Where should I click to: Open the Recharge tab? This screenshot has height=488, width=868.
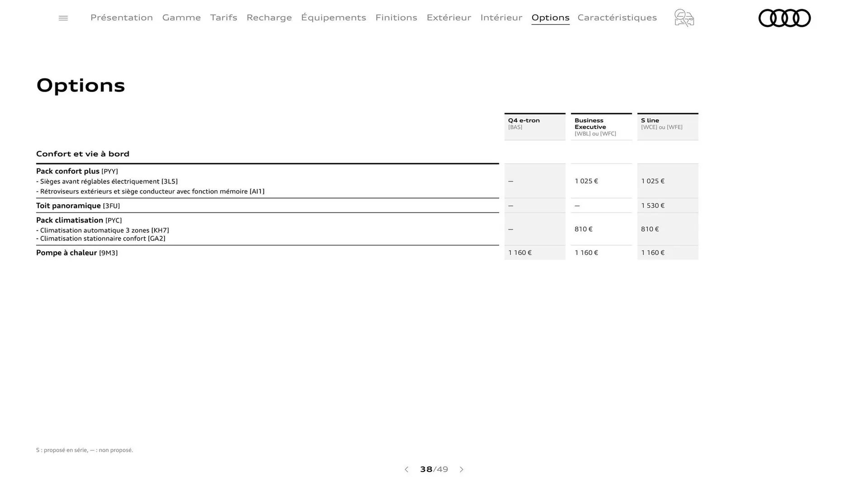(269, 18)
